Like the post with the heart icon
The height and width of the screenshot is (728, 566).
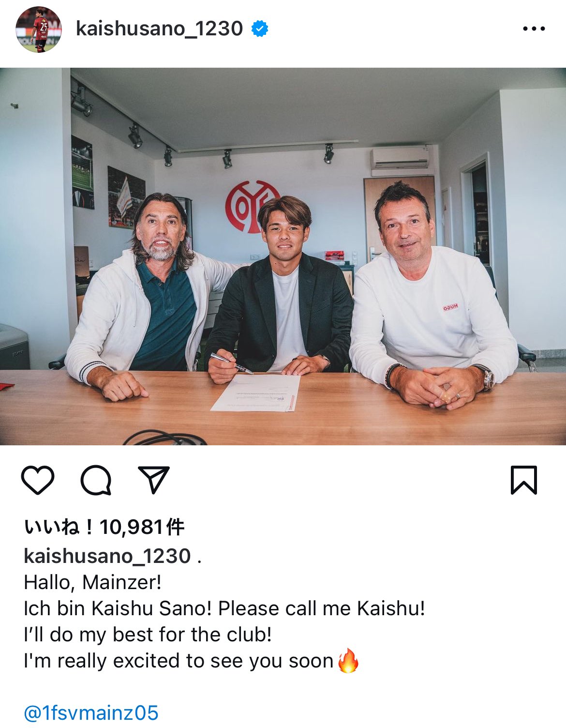point(38,480)
